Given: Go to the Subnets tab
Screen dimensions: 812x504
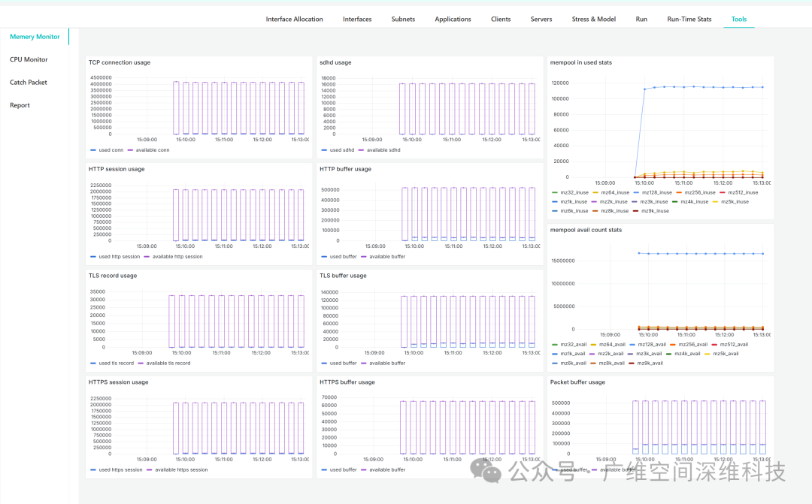Looking at the screenshot, I should click(403, 19).
